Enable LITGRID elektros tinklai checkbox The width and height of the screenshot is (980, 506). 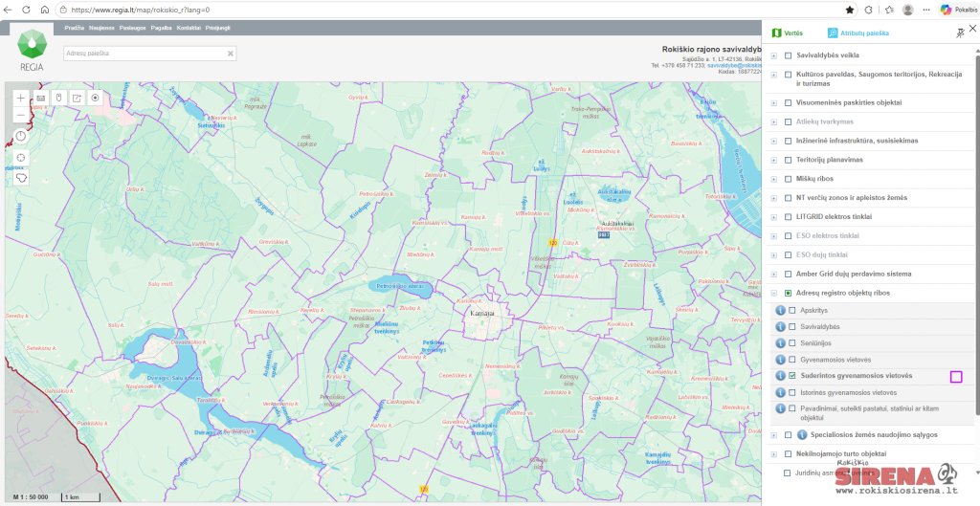click(x=789, y=217)
